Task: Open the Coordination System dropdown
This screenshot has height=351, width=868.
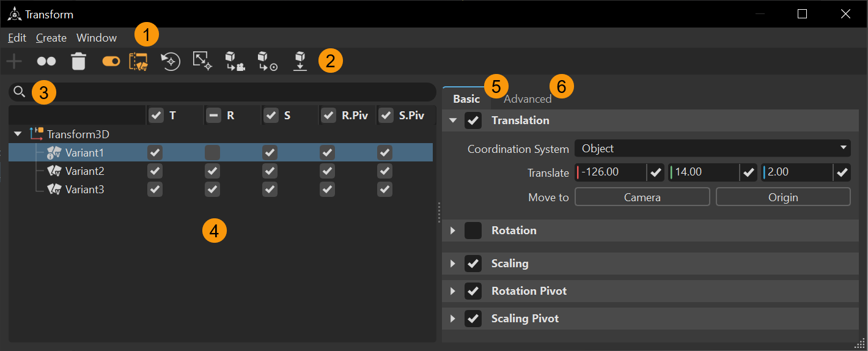Action: pyautogui.click(x=712, y=149)
